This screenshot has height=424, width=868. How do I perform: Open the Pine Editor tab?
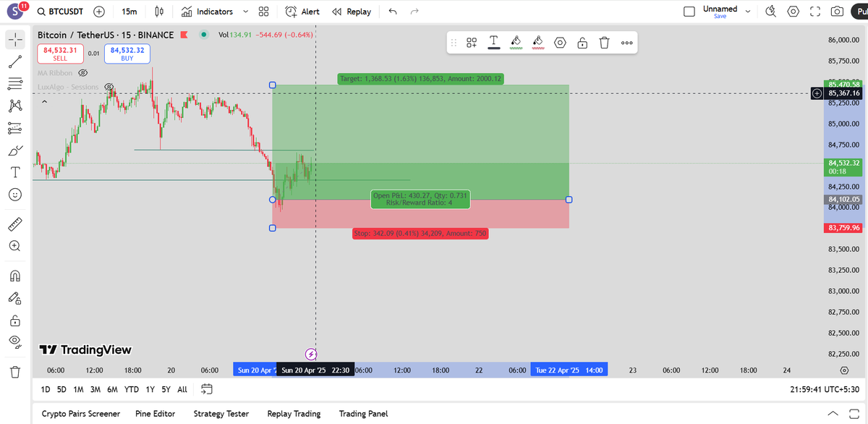coord(156,414)
